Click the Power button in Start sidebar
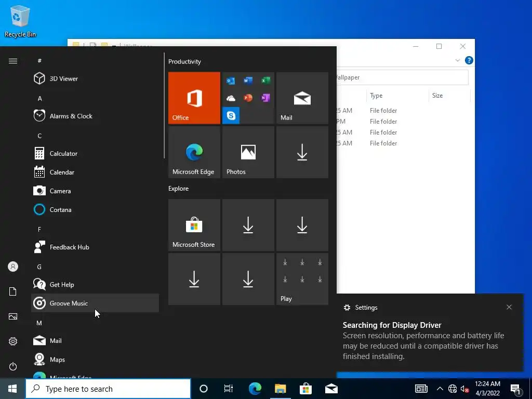Screen dimensions: 532x399 tap(13, 366)
